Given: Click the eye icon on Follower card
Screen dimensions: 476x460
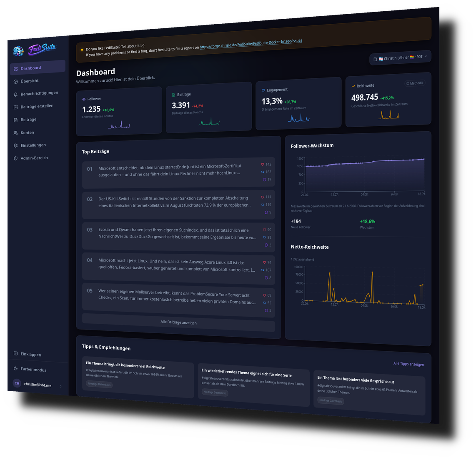Looking at the screenshot, I should (84, 99).
